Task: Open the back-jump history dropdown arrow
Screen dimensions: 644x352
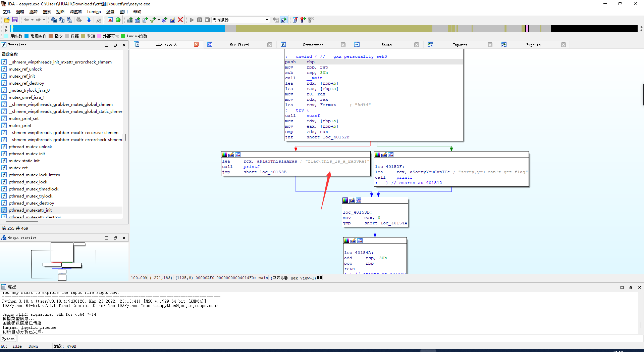Action: coord(32,20)
